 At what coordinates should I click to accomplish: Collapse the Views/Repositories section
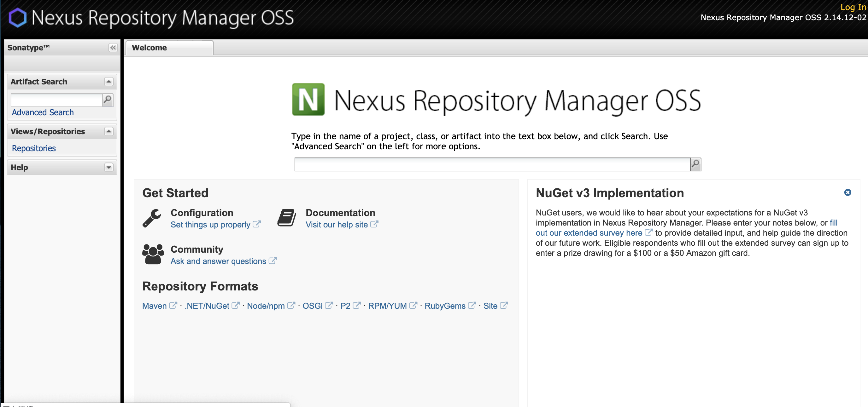108,131
